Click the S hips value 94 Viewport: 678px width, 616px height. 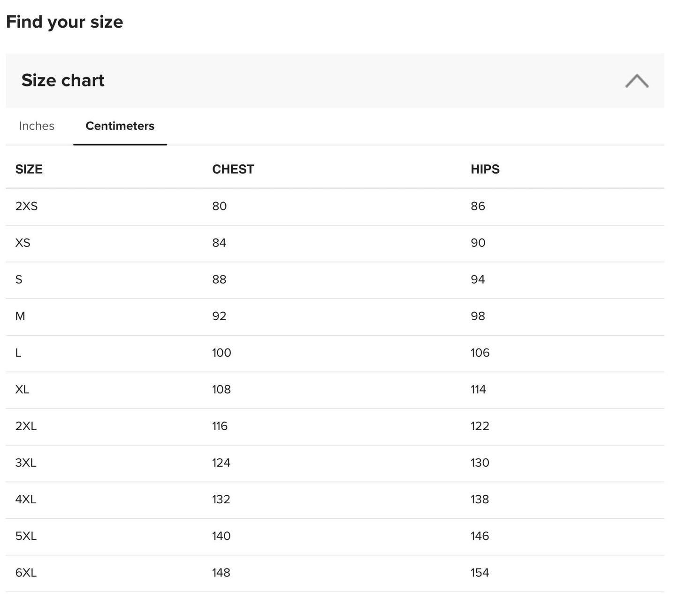(x=478, y=279)
